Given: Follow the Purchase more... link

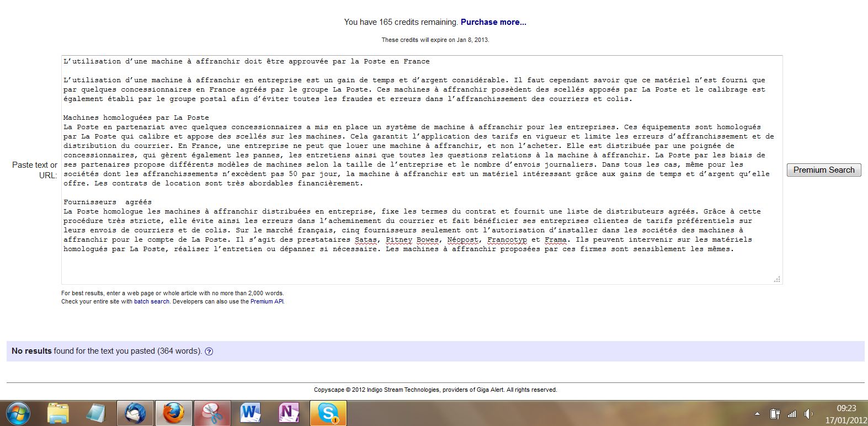Looking at the screenshot, I should pyautogui.click(x=493, y=22).
